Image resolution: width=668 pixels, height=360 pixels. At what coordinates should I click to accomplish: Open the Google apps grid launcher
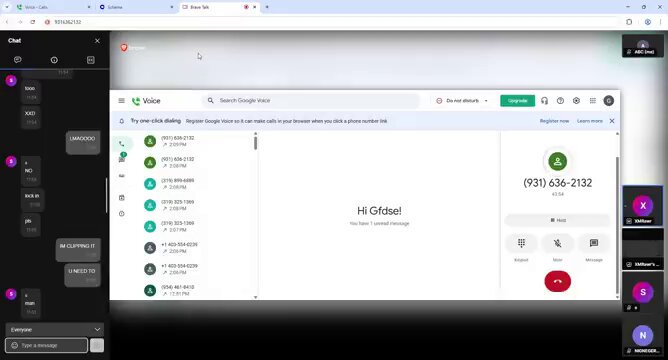[593, 101]
